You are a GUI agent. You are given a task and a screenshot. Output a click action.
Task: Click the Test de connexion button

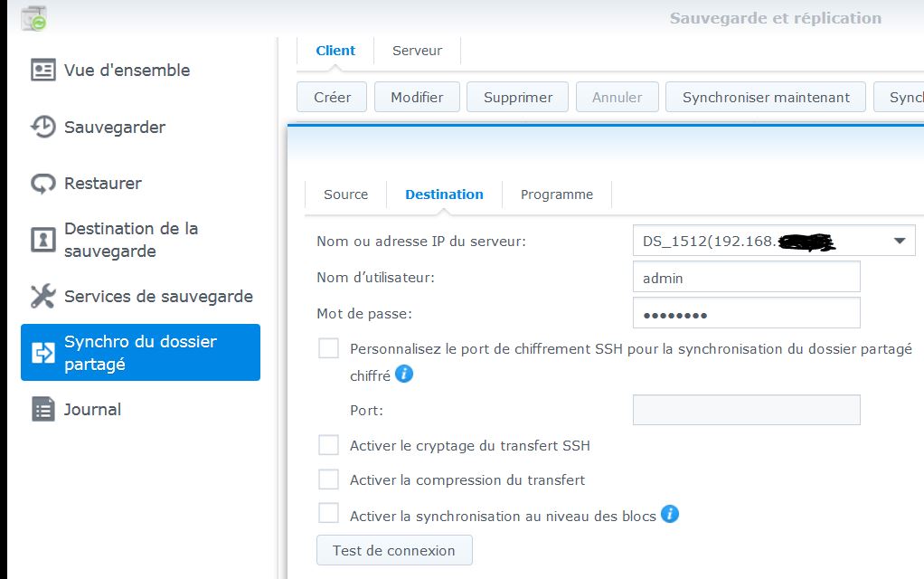[394, 550]
